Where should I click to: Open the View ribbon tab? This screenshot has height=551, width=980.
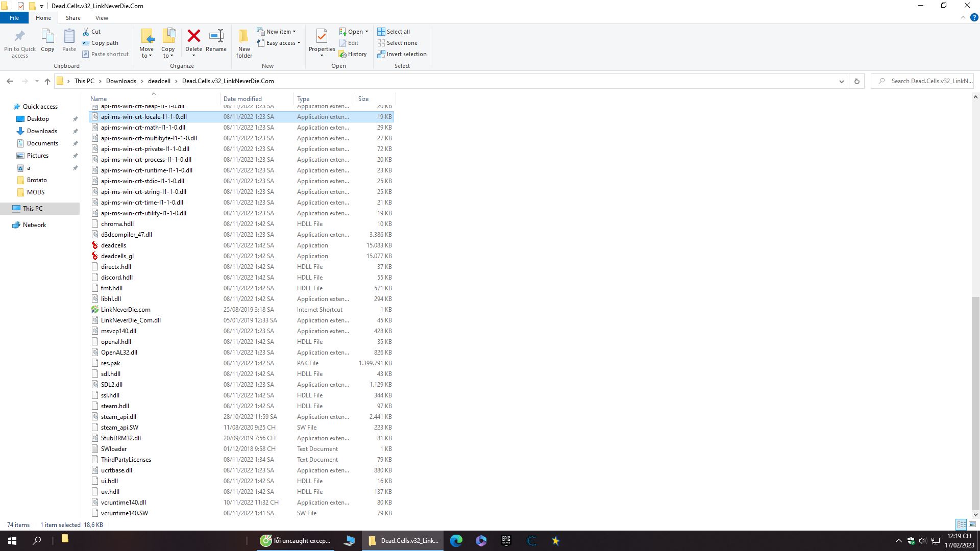tap(102, 18)
